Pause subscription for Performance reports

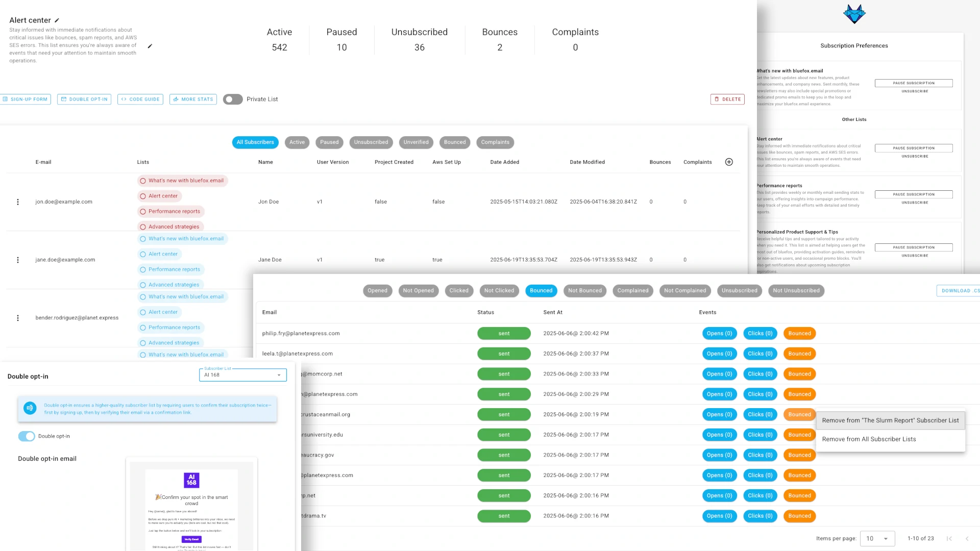click(914, 194)
